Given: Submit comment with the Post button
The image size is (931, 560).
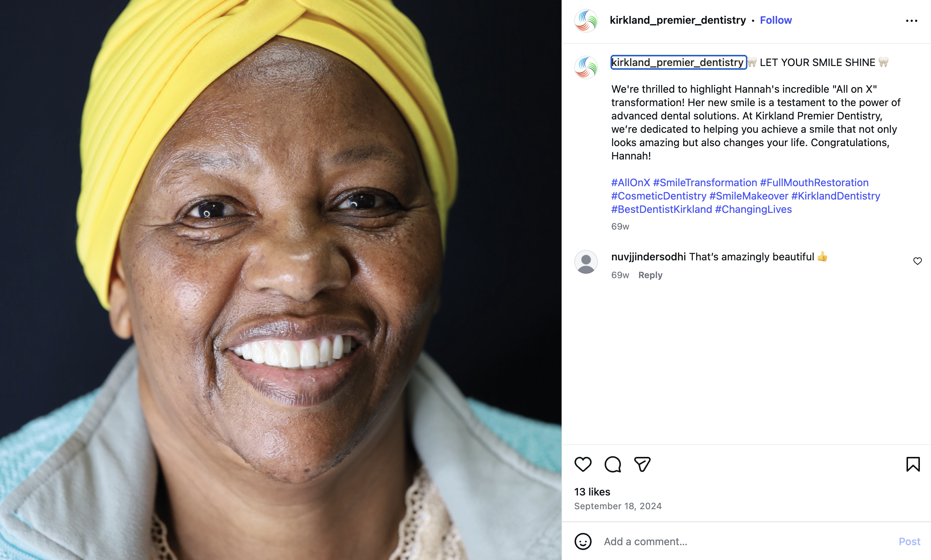Looking at the screenshot, I should (909, 541).
